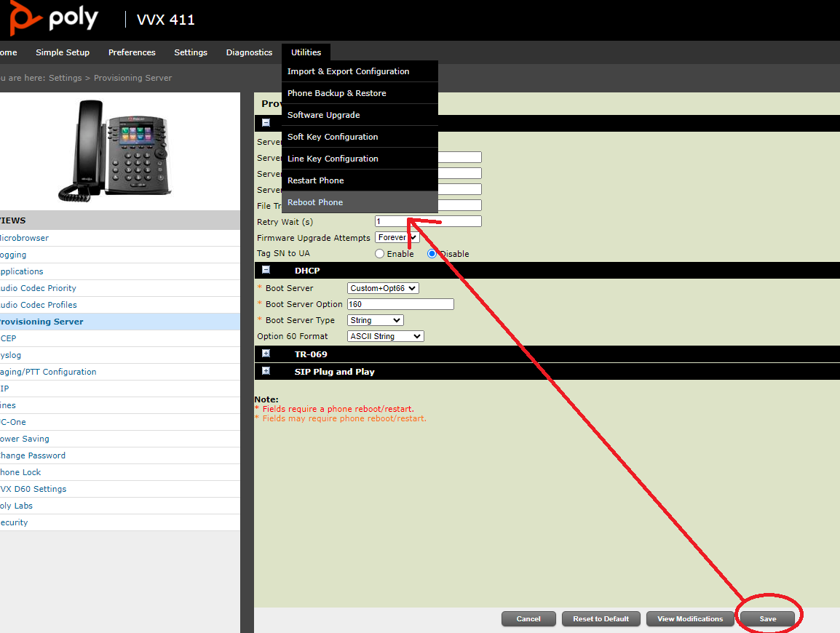Click the Poly logo
Screen dimensions: 840x633
tap(54, 18)
